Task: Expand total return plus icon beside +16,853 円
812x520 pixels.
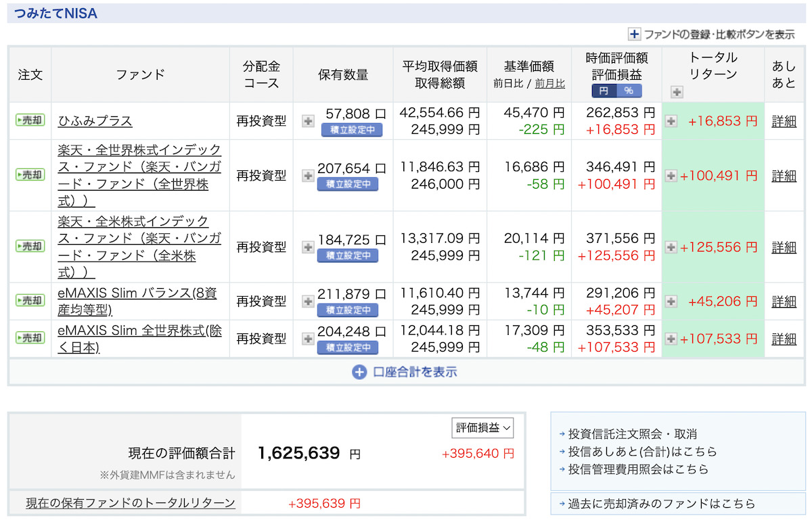Action: coord(671,121)
